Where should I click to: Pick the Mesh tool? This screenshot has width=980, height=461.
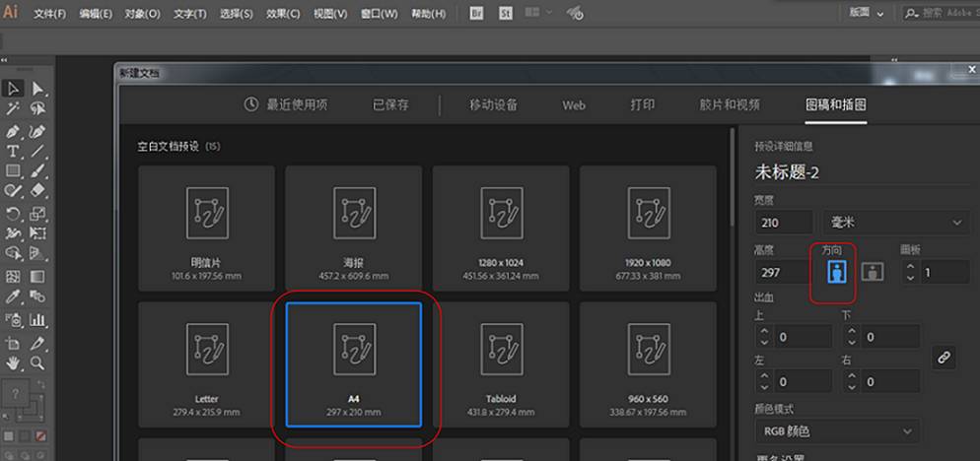(x=13, y=276)
